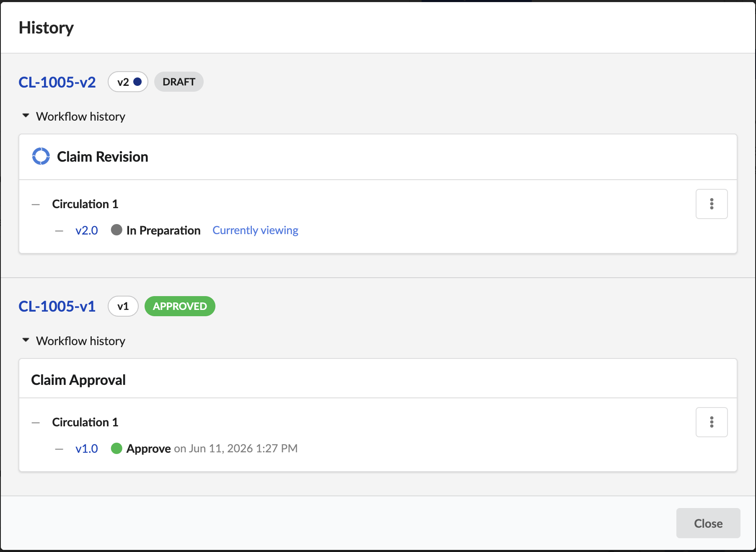Click the green Approve status dot
This screenshot has height=552, width=756.
(x=117, y=449)
